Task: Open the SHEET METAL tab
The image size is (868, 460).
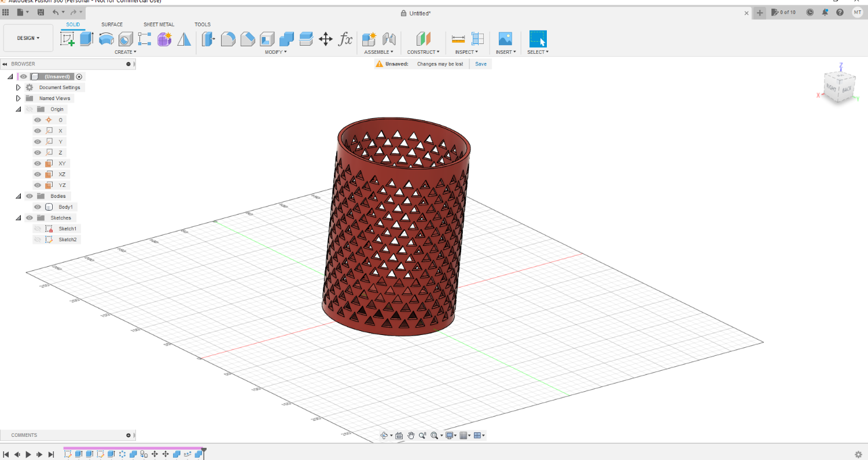Action: (x=159, y=24)
